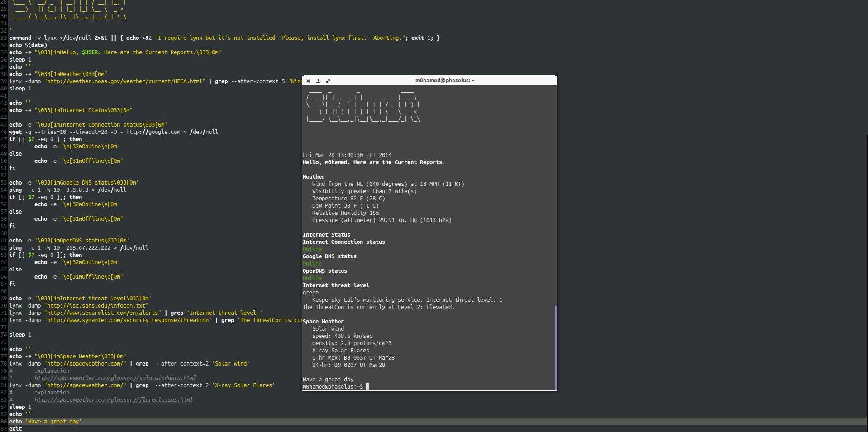
Task: Click the terminal minimize (download arrow) icon
Action: coord(318,81)
